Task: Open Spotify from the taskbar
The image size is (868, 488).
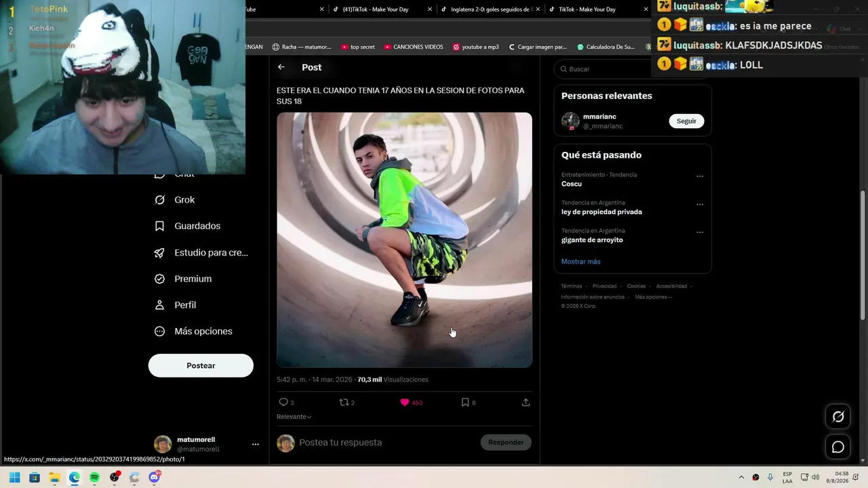Action: tap(94, 478)
